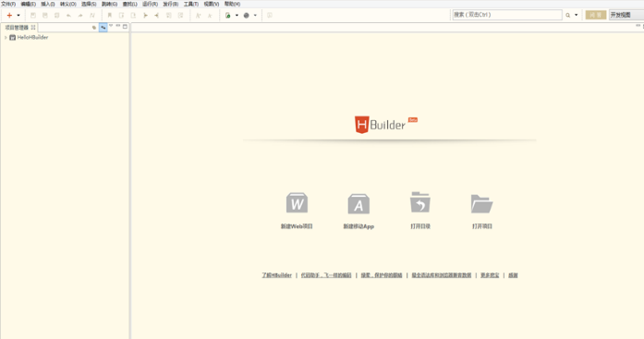Open the 运行(R) menu
This screenshot has height=339, width=644.
click(x=150, y=4)
